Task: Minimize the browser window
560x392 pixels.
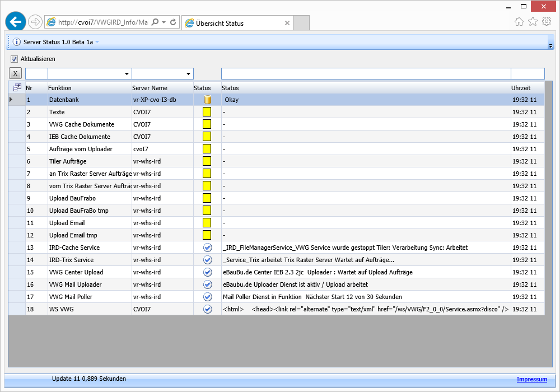Action: click(508, 7)
